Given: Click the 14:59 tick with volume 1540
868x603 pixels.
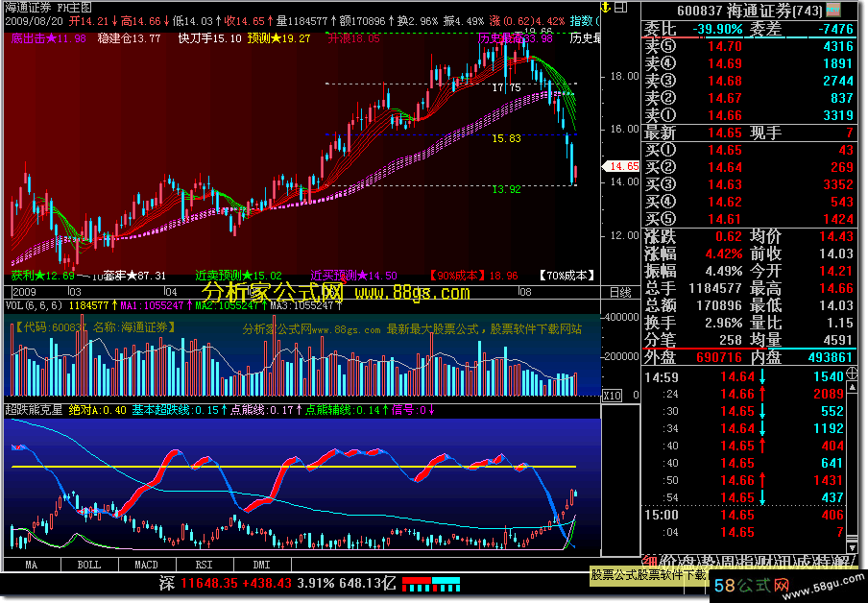Looking at the screenshot, I should (x=744, y=377).
